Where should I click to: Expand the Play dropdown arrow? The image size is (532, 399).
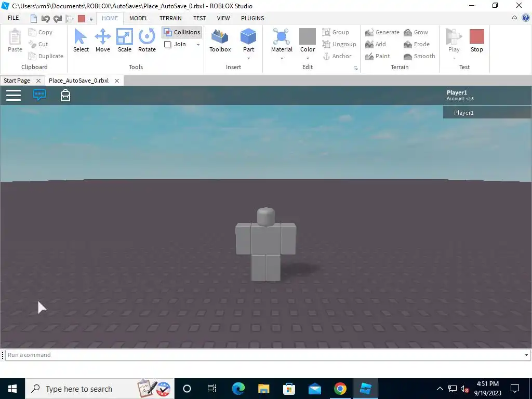pos(454,59)
